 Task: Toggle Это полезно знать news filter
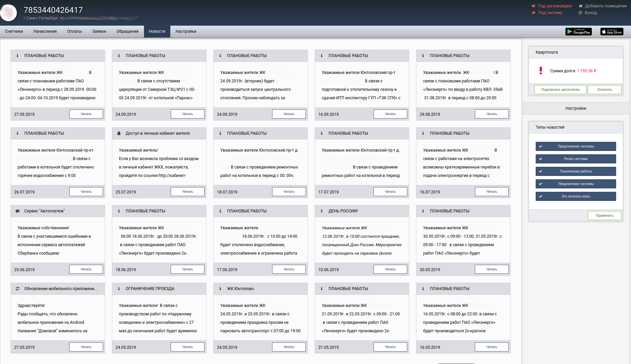pyautogui.click(x=576, y=197)
